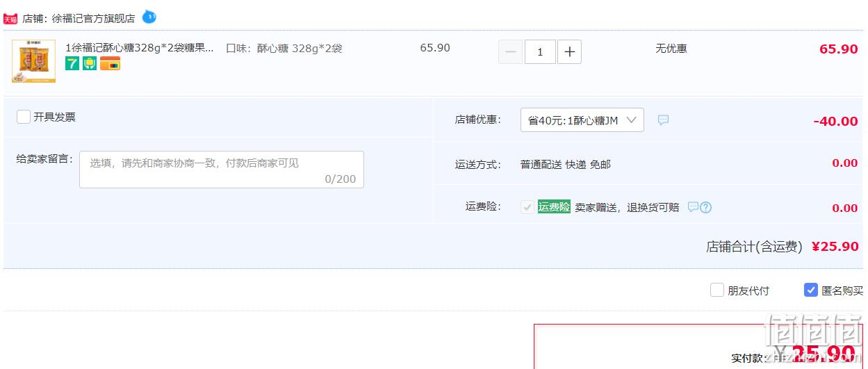Open comment bubble beside 运费险 description
The width and height of the screenshot is (868, 369).
[692, 207]
